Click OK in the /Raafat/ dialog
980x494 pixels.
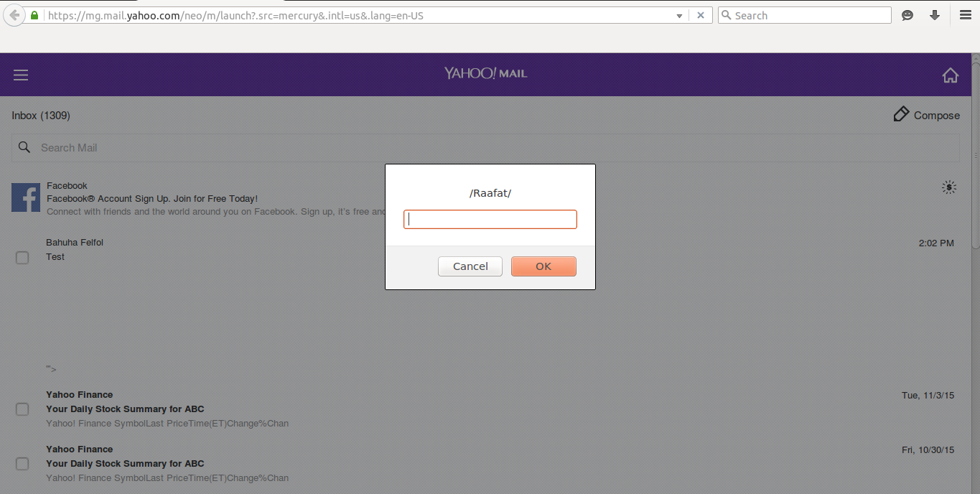click(543, 266)
